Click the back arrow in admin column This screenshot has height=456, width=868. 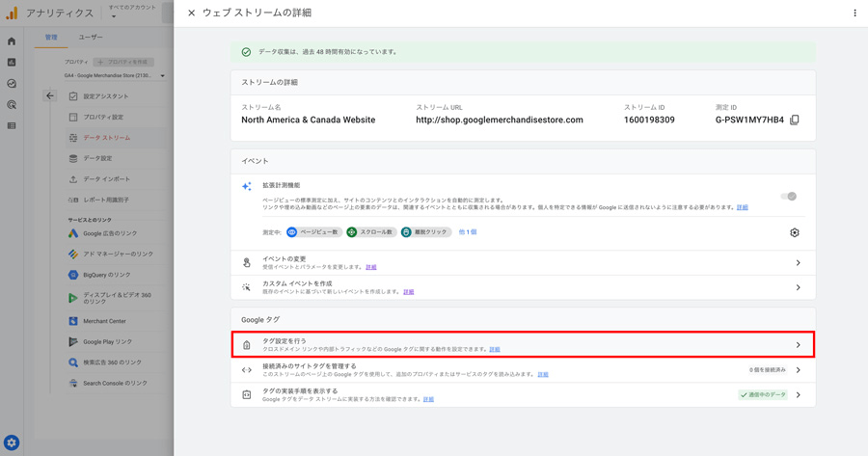50,96
